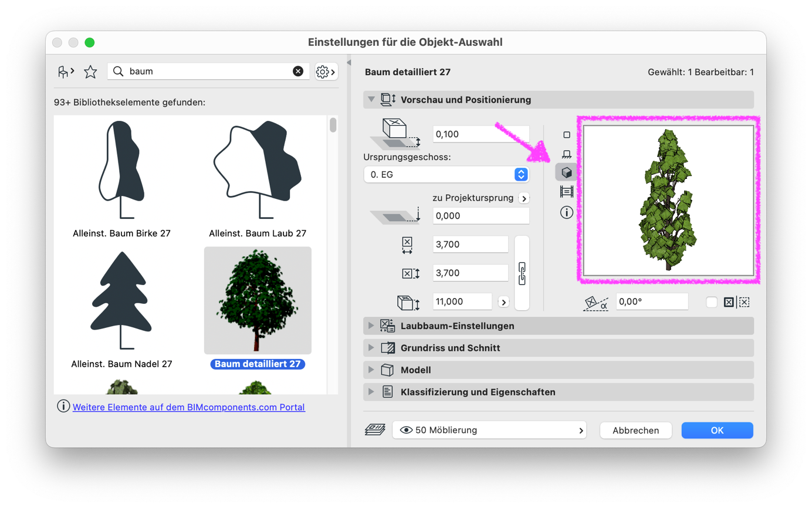Expand Klassifizierung und Eigenschaften panel
The height and width of the screenshot is (508, 812).
371,392
